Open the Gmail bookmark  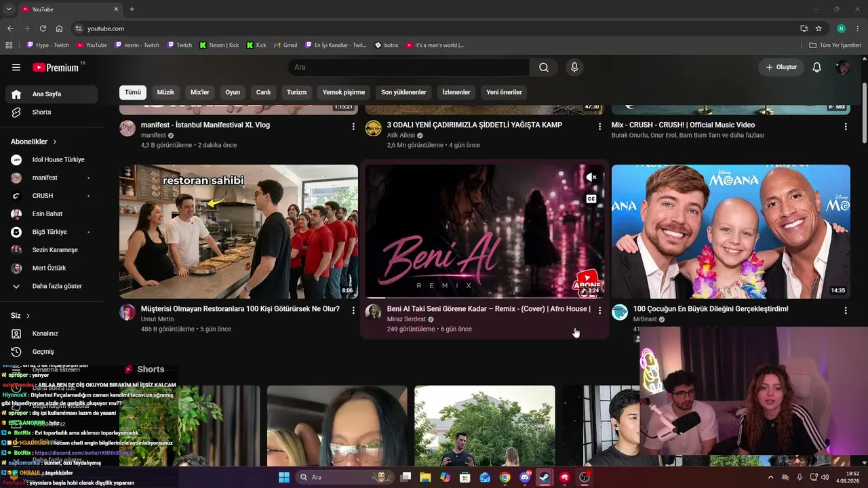click(285, 45)
